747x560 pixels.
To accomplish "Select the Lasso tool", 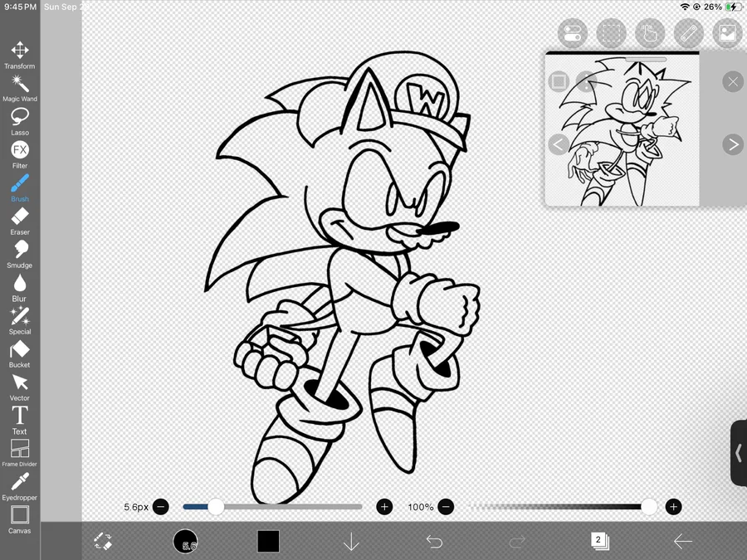I will [20, 122].
